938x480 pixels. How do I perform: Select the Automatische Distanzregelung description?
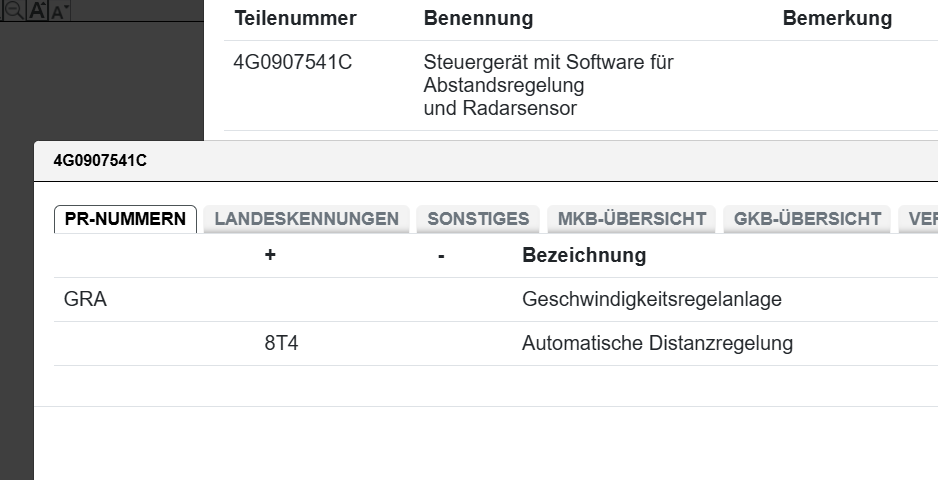tap(657, 343)
